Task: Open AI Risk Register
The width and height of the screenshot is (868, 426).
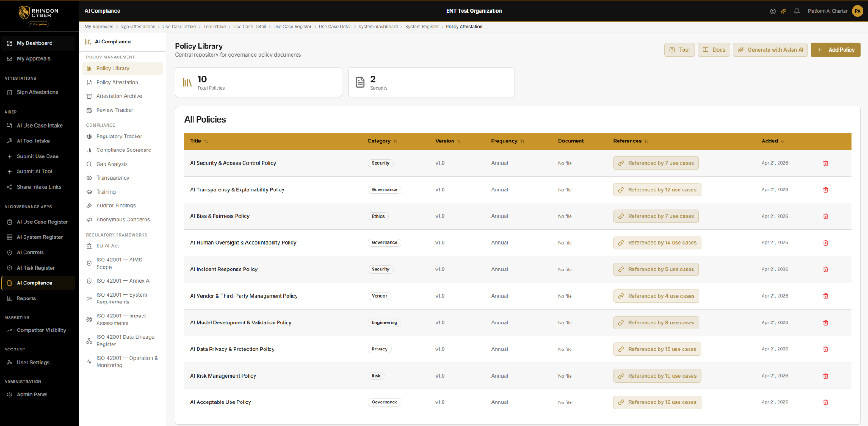Action: pos(38,268)
